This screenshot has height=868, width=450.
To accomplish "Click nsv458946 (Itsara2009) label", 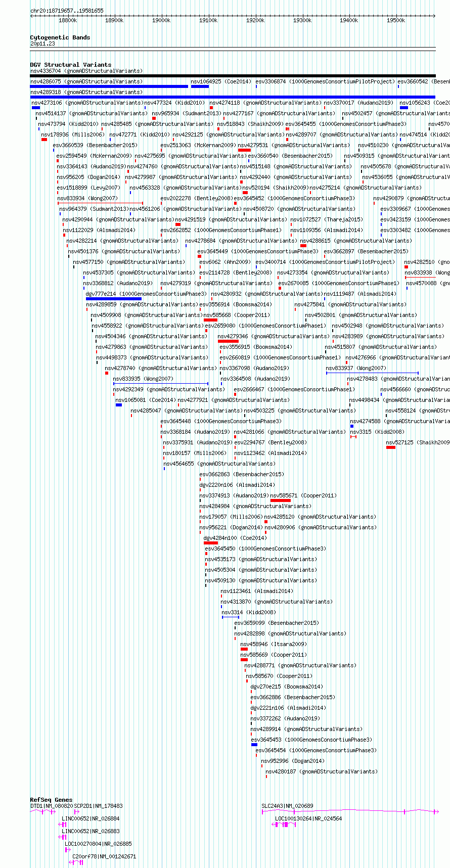I will pyautogui.click(x=274, y=644).
